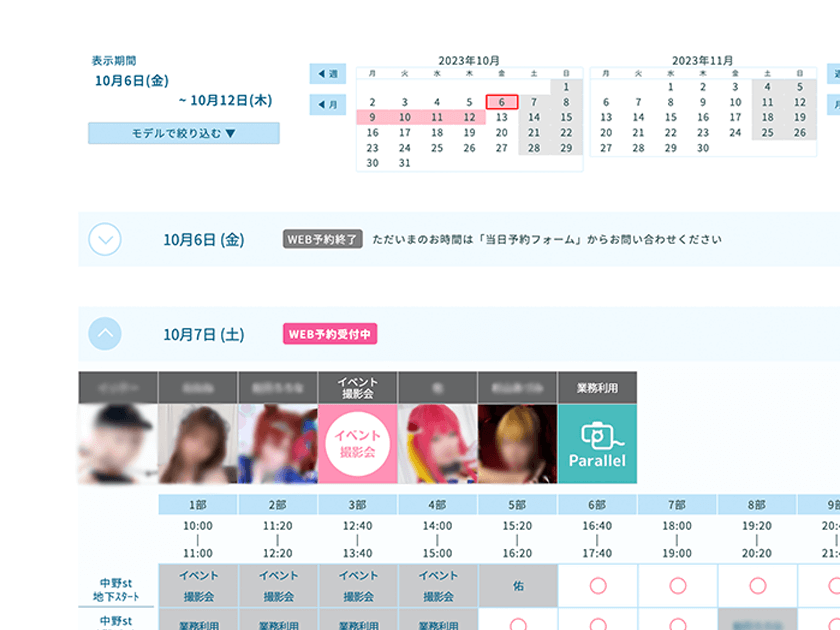Click the 15:20–16:20 time range text
The image size is (840, 630).
[x=517, y=539]
